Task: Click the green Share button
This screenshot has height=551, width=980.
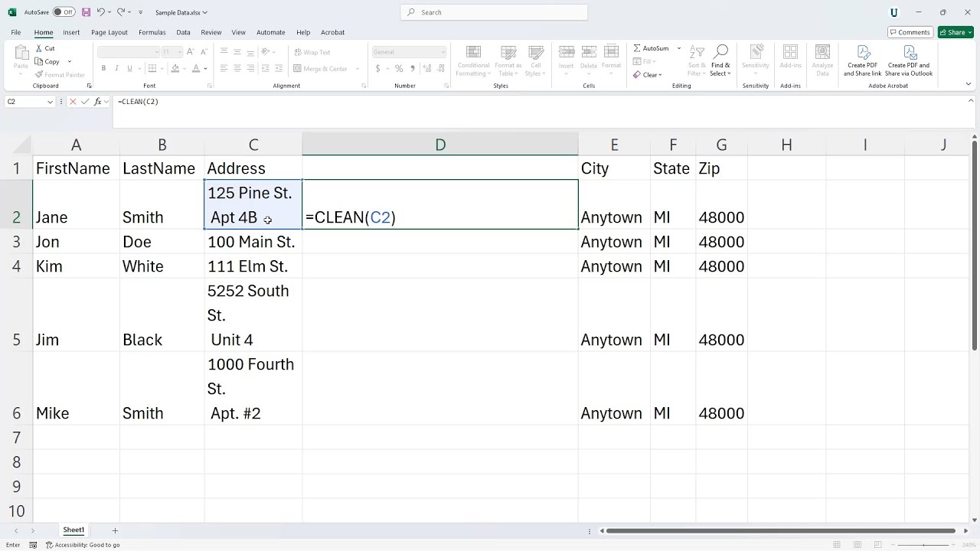Action: pyautogui.click(x=955, y=32)
